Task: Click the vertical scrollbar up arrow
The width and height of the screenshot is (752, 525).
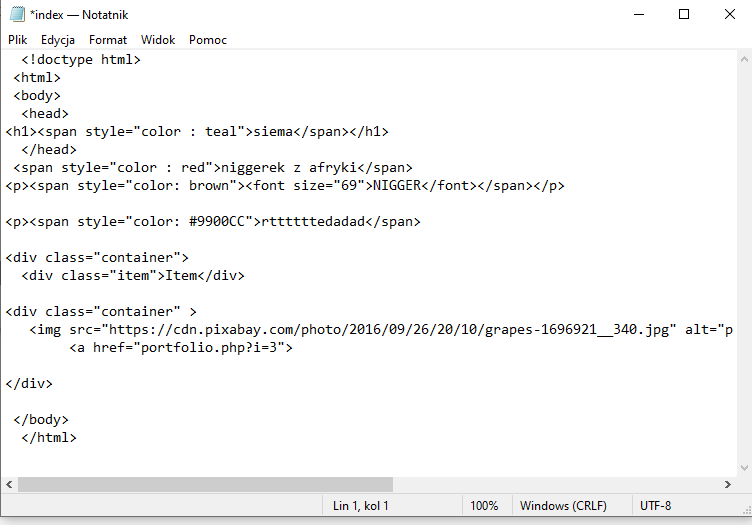Action: tap(743, 59)
